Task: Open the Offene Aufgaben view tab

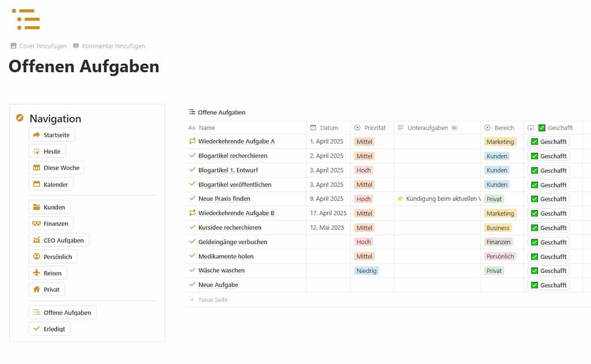Action: point(217,112)
